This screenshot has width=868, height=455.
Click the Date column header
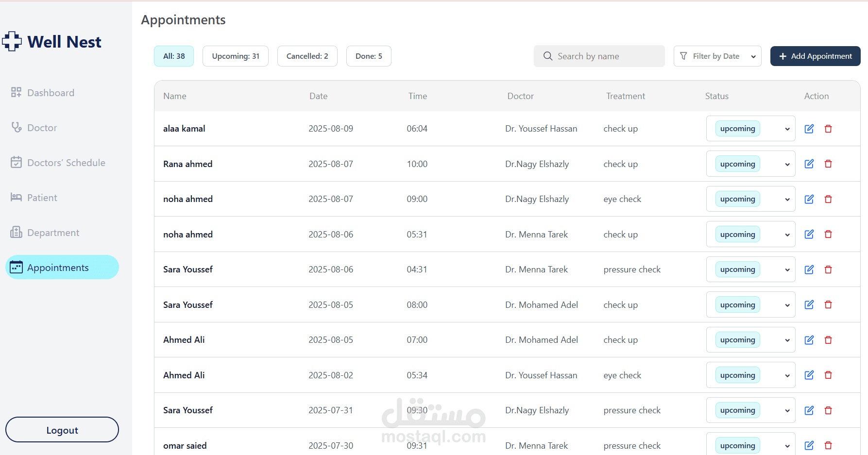tap(319, 96)
